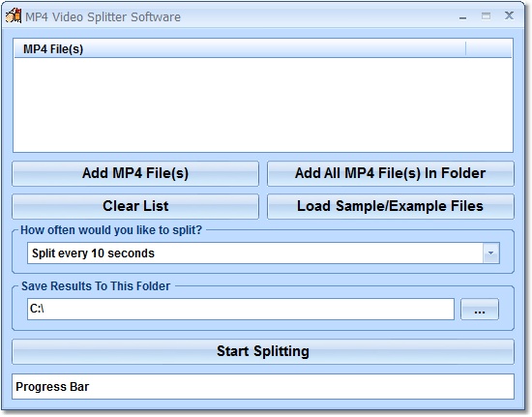Load Sample/Example Files

tap(391, 206)
